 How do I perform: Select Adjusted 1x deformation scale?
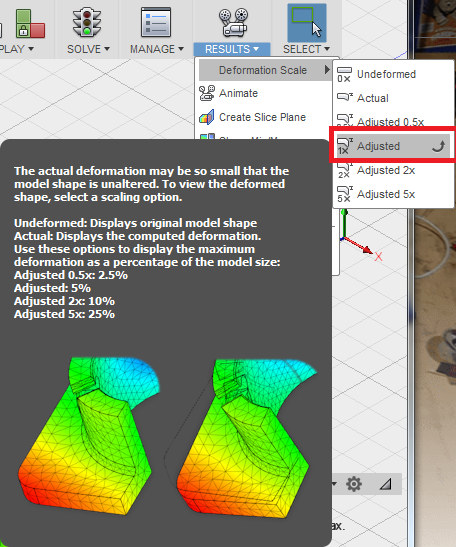tap(393, 146)
